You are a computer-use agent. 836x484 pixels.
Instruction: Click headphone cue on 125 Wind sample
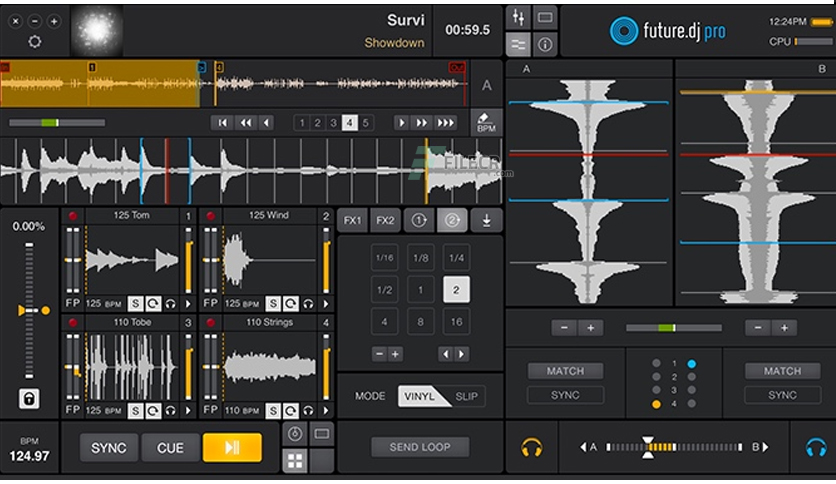pos(308,304)
